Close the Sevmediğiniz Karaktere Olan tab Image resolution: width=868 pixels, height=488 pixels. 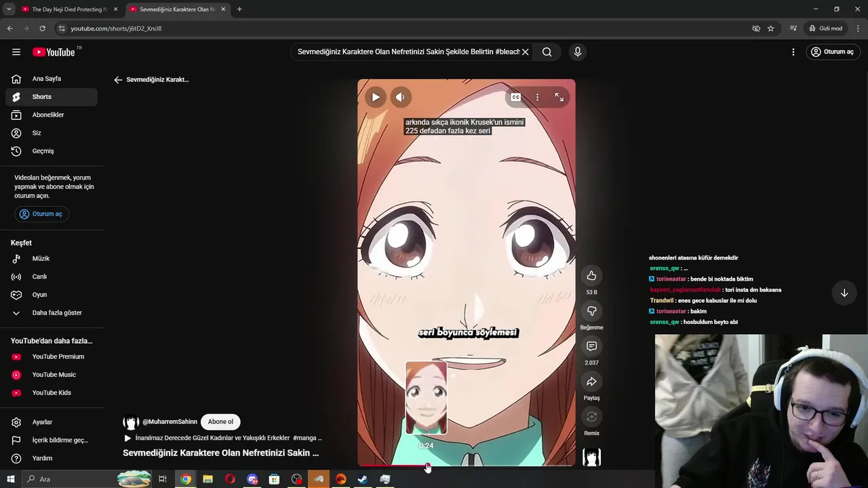[x=223, y=9]
